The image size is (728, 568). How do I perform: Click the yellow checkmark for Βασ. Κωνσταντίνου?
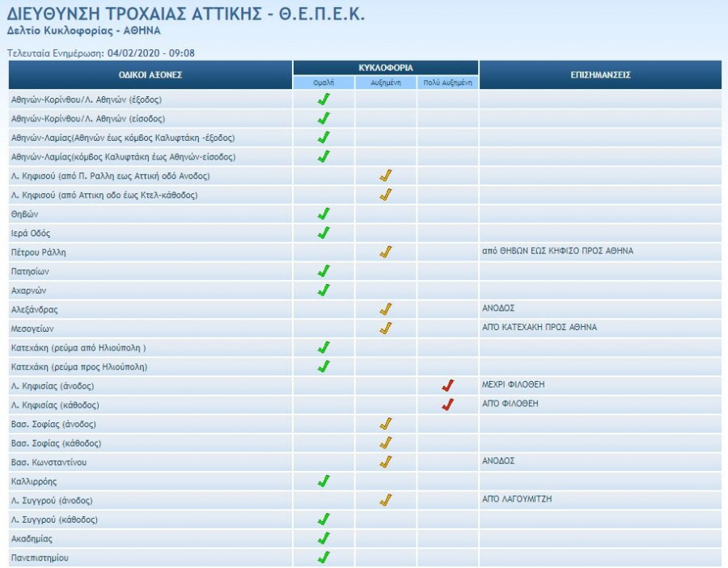386,461
